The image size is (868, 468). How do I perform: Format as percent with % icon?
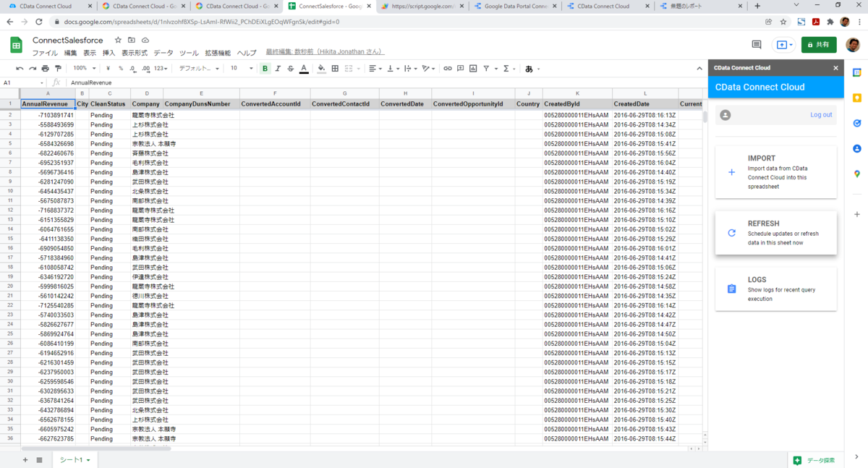(x=121, y=69)
